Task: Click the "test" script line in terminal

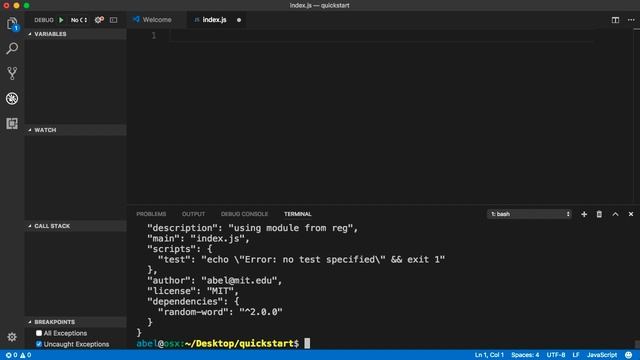Action: 301,260
